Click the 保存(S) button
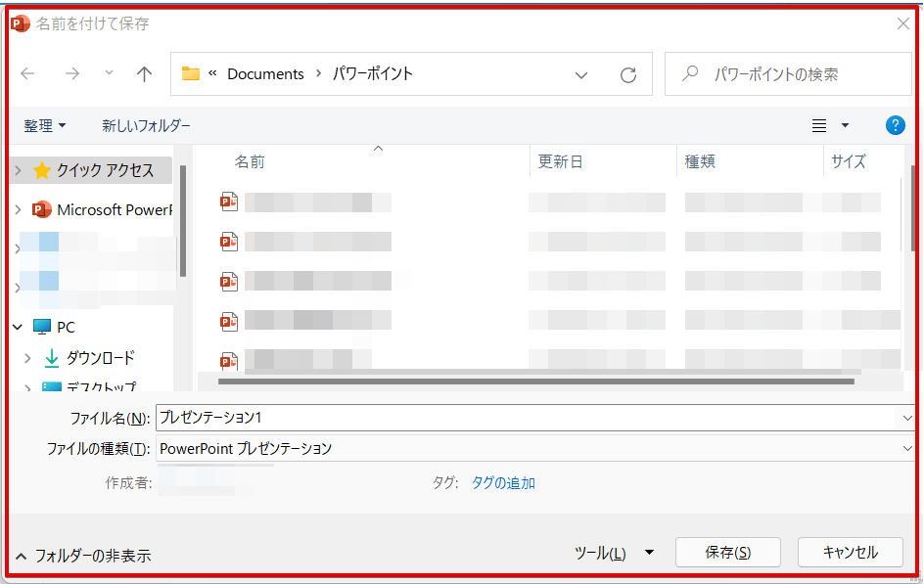This screenshot has height=584, width=924. click(728, 553)
